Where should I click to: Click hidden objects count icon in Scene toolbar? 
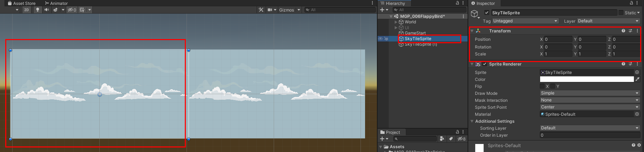point(72,10)
